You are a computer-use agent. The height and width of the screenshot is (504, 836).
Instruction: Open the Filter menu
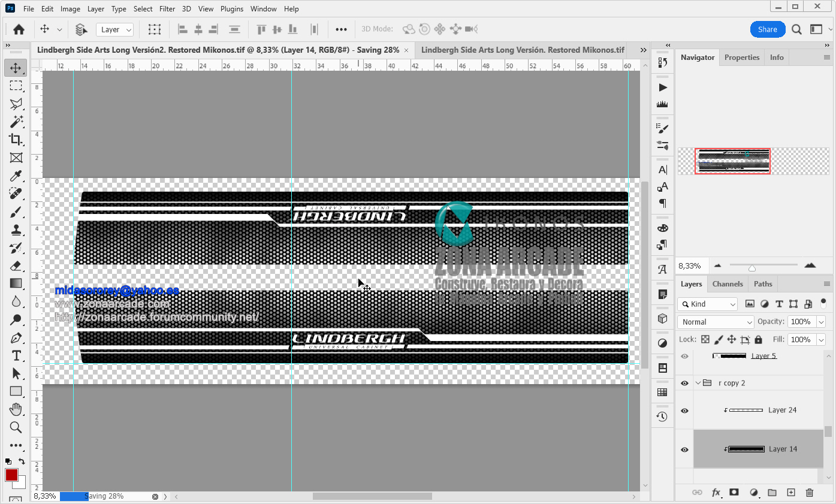coord(167,9)
